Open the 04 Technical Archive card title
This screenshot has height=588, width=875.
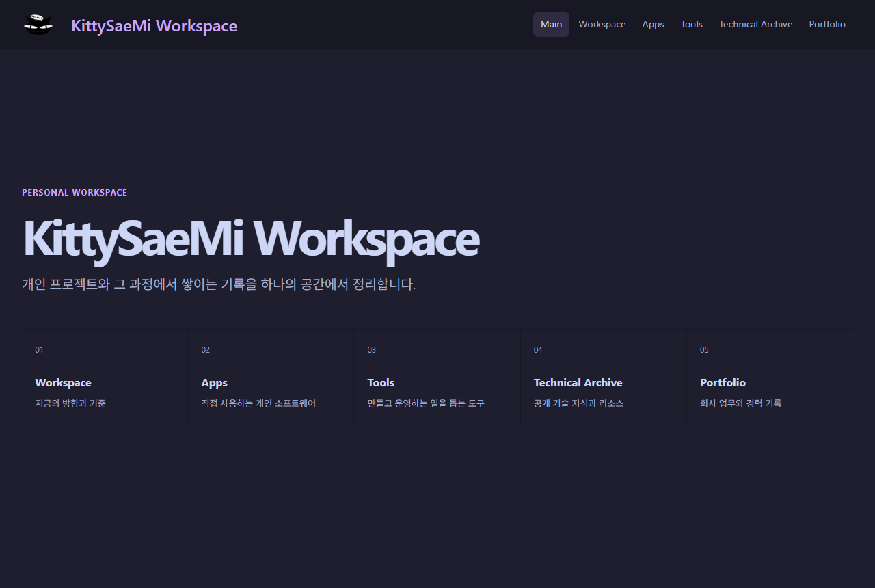tap(578, 383)
